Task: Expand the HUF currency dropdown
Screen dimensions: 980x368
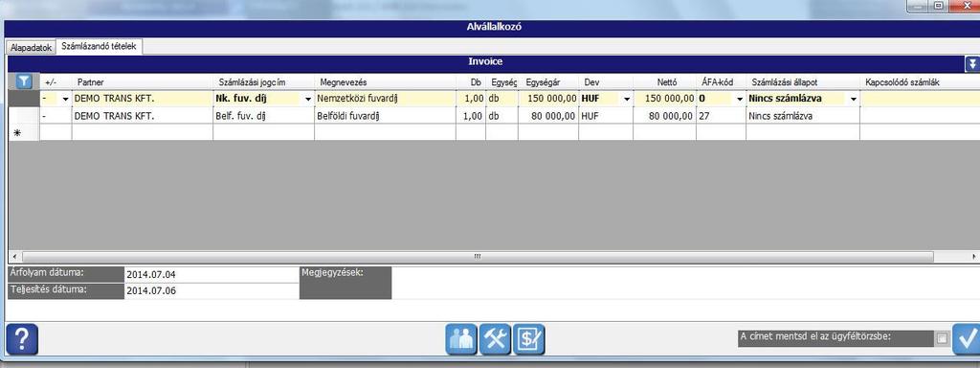Action: 627,99
